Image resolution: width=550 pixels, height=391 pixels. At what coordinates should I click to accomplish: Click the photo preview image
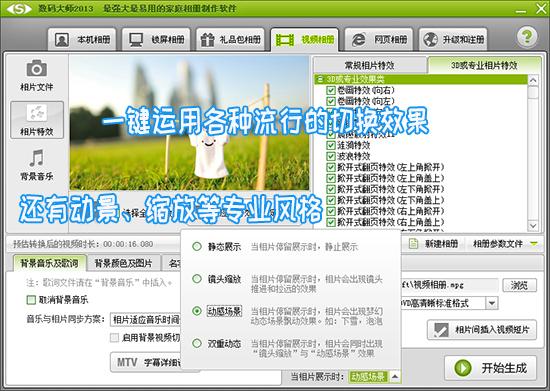189,123
